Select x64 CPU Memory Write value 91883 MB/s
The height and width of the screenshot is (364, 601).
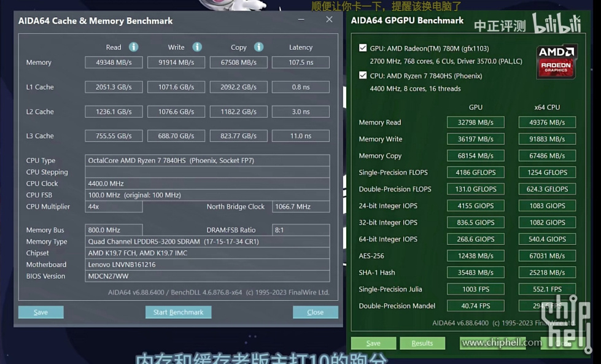[x=547, y=139]
